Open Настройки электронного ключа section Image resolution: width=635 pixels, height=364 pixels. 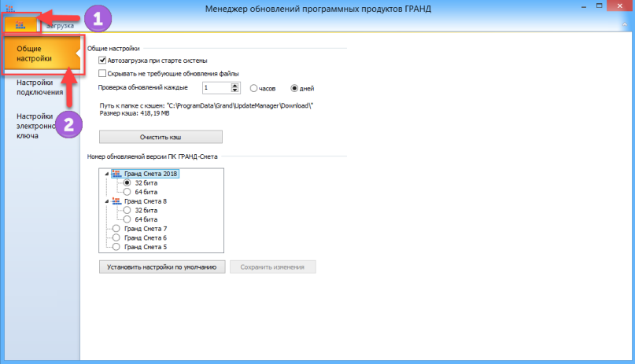click(x=35, y=126)
